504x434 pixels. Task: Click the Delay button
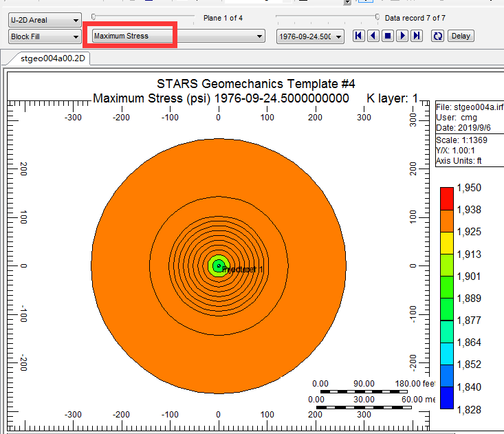pos(461,36)
